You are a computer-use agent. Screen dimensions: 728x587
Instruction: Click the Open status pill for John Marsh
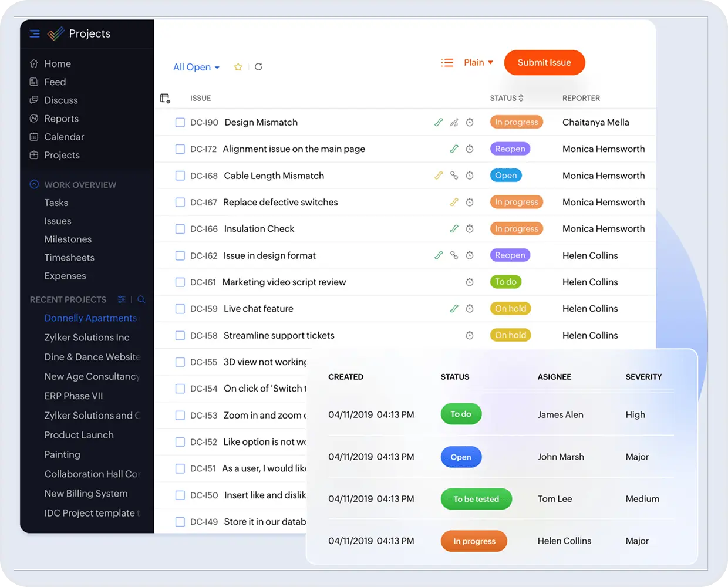click(x=461, y=457)
